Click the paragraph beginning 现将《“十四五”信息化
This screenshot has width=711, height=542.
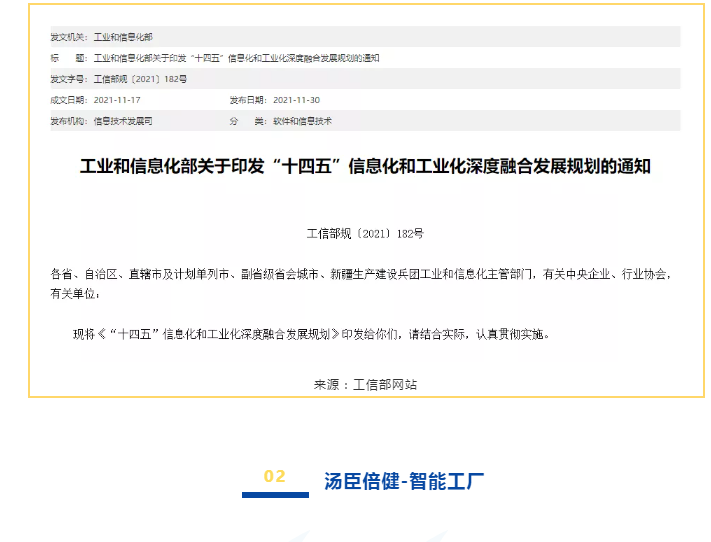[x=311, y=334]
